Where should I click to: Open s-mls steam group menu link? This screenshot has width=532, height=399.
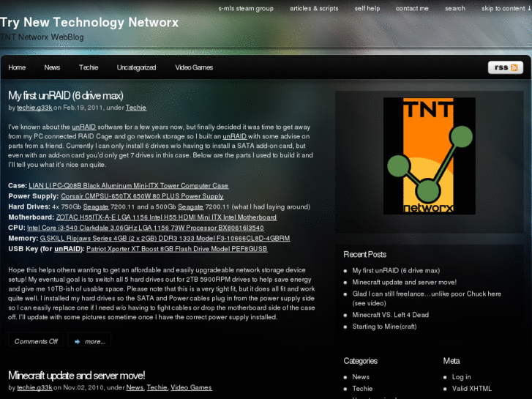click(246, 9)
